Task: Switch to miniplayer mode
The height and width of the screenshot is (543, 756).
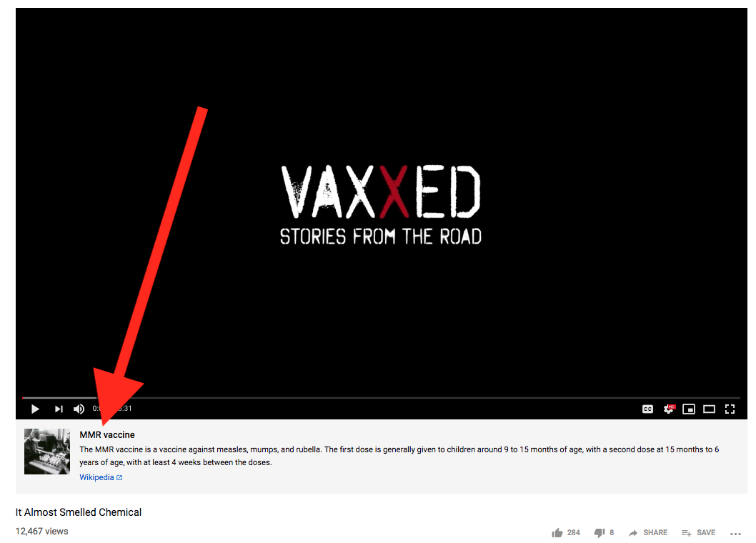Action: click(x=689, y=409)
